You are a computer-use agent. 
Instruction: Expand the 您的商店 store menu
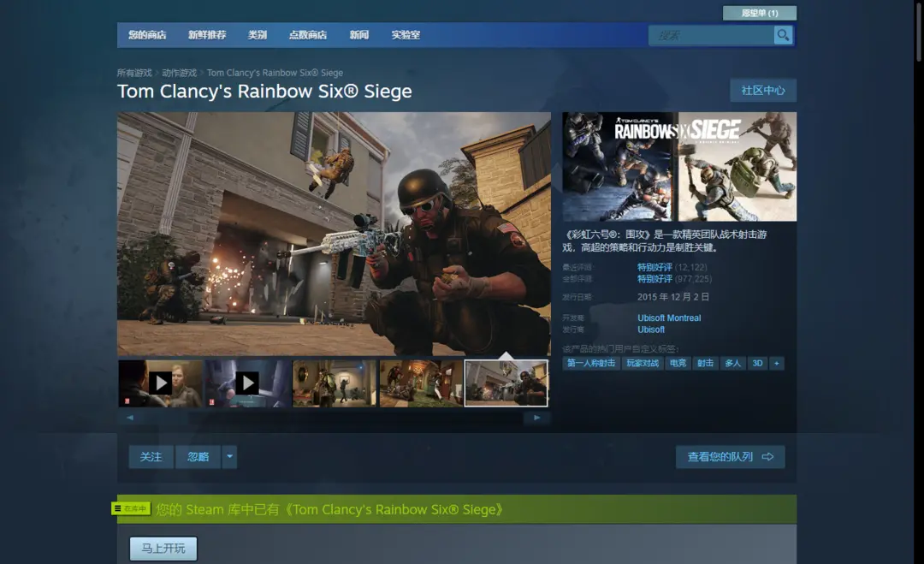point(147,35)
